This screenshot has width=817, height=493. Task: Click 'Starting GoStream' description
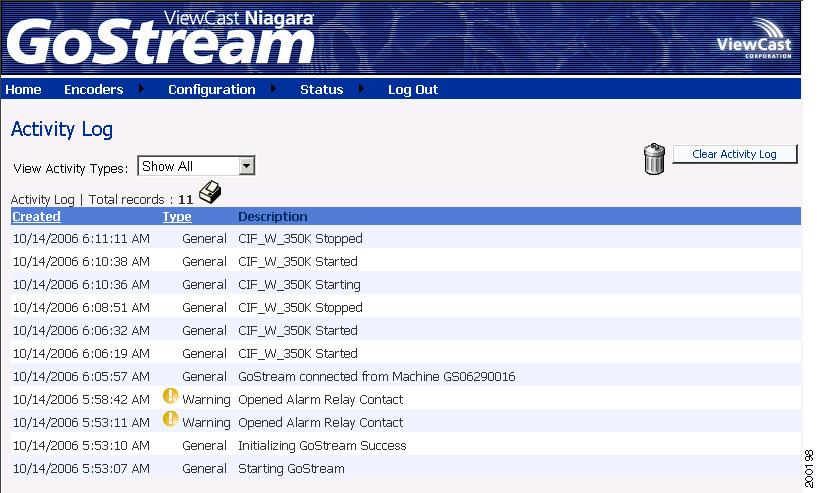[291, 469]
